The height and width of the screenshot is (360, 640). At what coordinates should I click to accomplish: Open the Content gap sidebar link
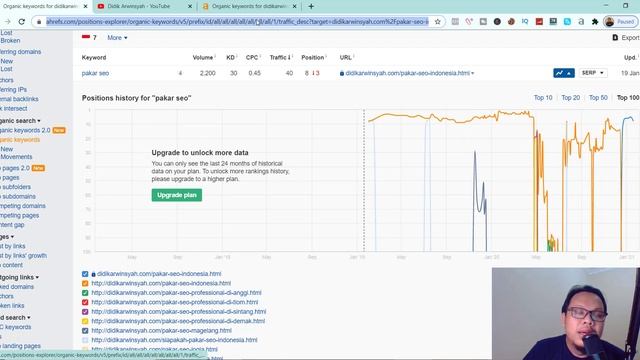pyautogui.click(x=12, y=224)
